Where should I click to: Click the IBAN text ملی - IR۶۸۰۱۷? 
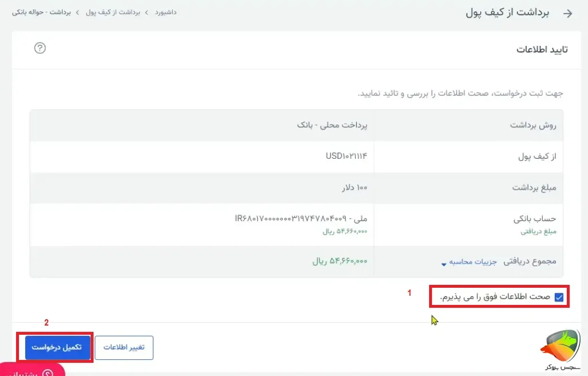pyautogui.click(x=301, y=218)
